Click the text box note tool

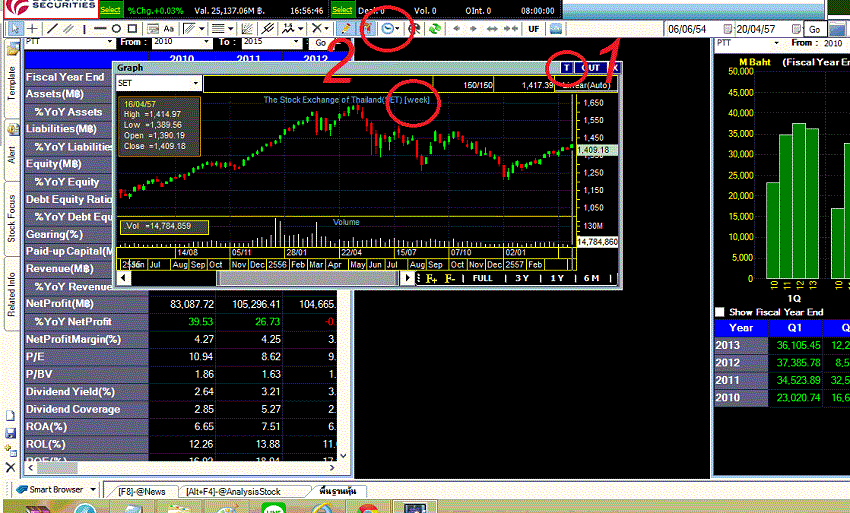tap(153, 28)
